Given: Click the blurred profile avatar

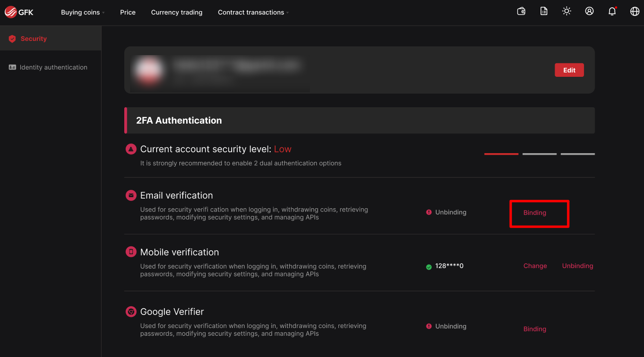Looking at the screenshot, I should coord(148,70).
